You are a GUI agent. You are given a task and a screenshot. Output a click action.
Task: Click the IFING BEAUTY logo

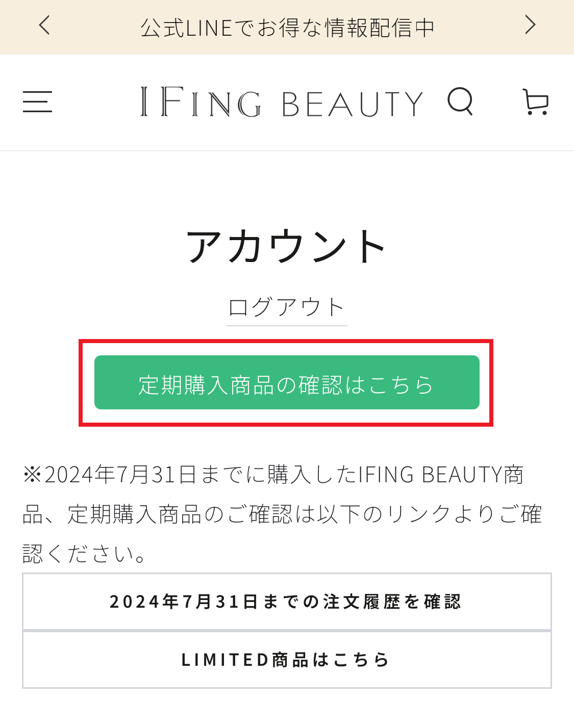282,102
